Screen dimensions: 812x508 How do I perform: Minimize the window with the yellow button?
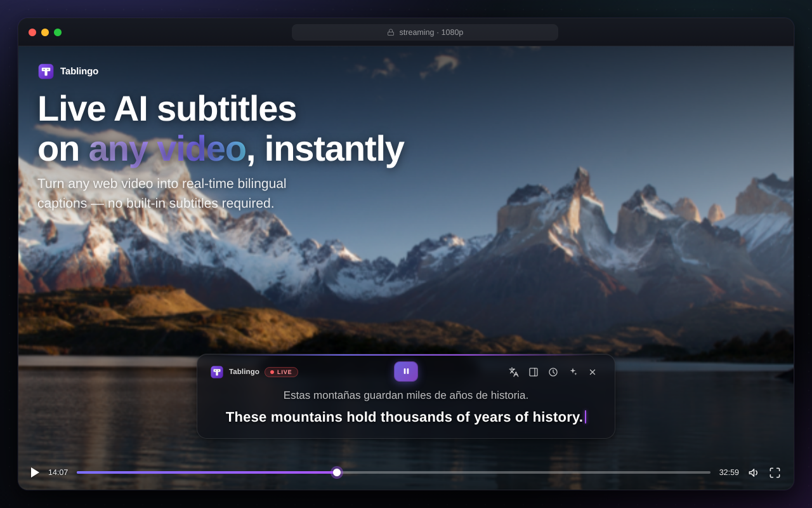[45, 32]
